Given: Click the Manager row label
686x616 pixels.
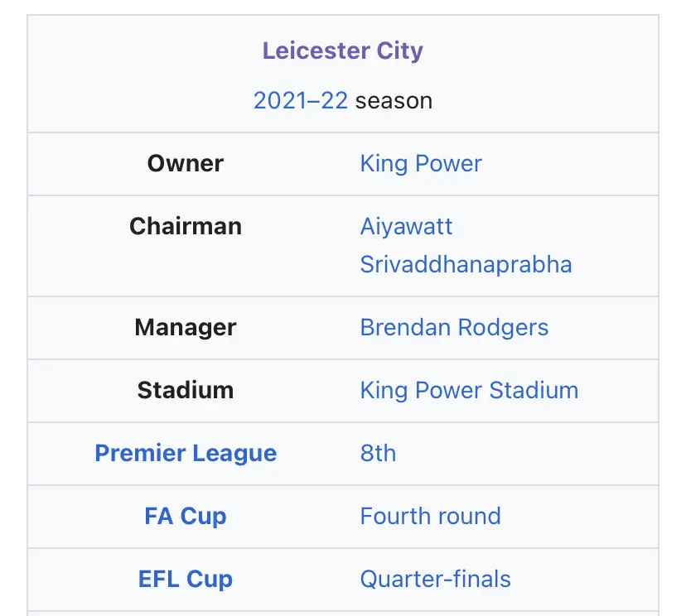Looking at the screenshot, I should (x=186, y=327).
